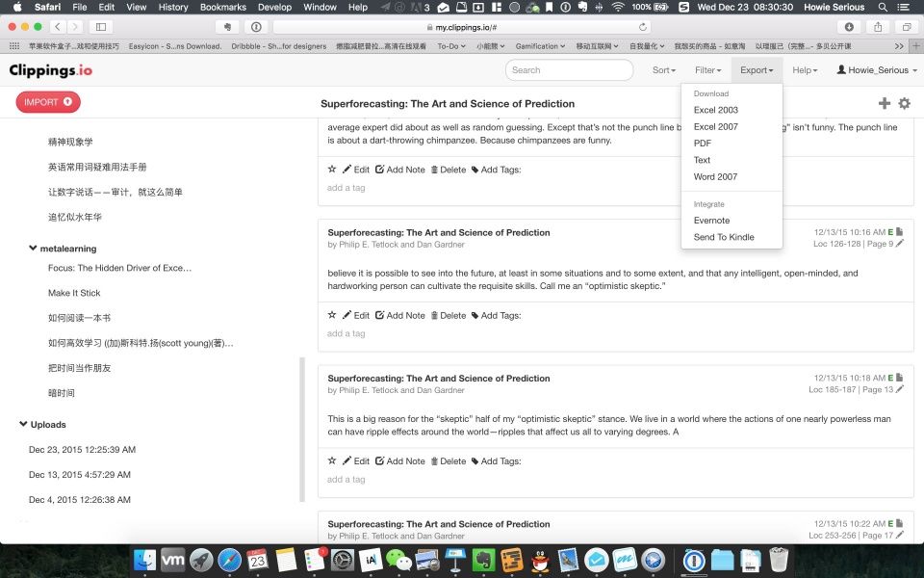Viewport: 924px width, 578px height.
Task: Open the Howie_Serious user menu
Action: [x=877, y=70]
